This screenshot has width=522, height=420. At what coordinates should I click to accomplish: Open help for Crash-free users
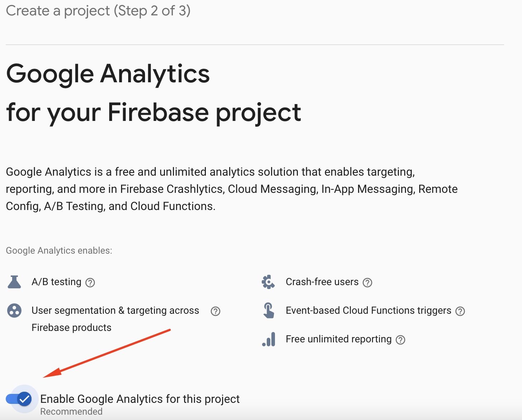coord(367,282)
